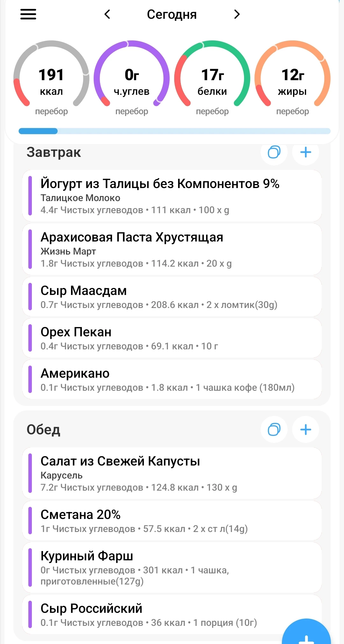The height and width of the screenshot is (644, 344).
Task: Add food to Завтрак
Action: [x=305, y=152]
